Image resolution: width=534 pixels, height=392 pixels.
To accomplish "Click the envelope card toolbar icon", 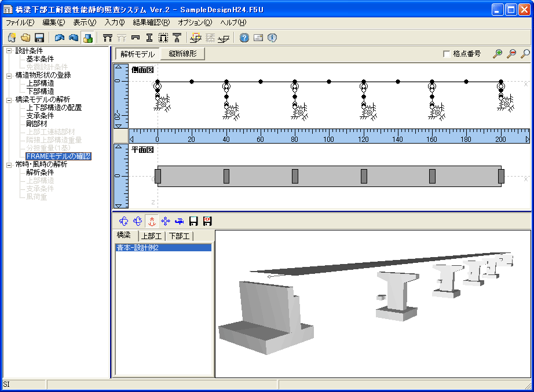I will (258, 38).
